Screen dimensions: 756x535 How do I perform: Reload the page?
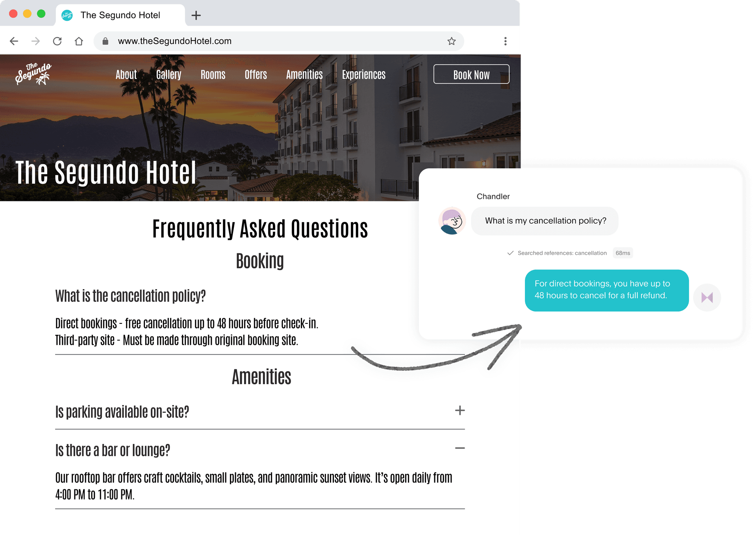(57, 41)
